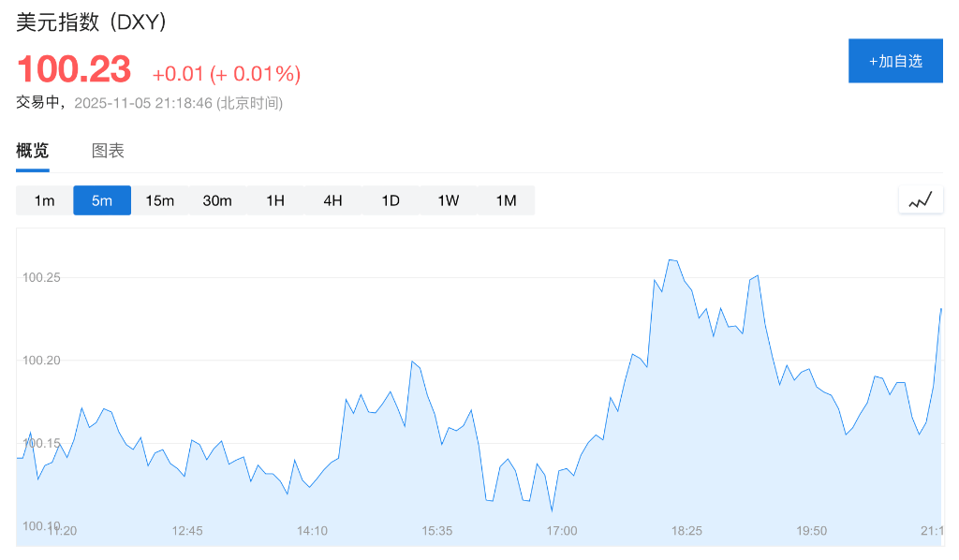Image resolution: width=959 pixels, height=560 pixels.
Task: Switch to the 概览 tab
Action: 33,151
